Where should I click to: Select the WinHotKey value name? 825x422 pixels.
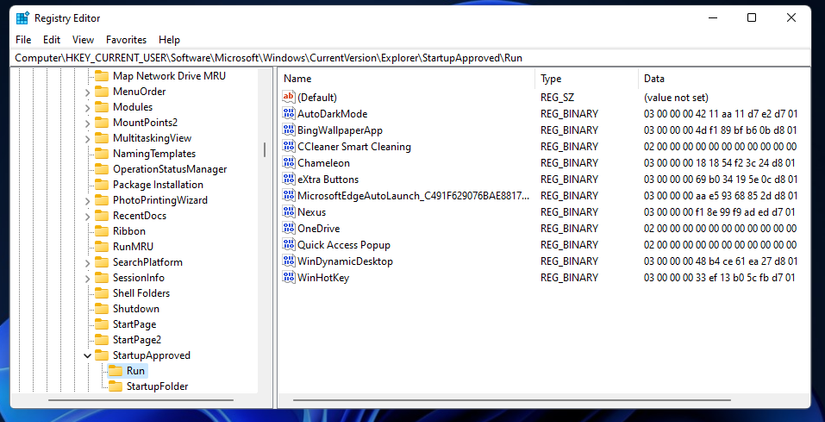coord(323,277)
